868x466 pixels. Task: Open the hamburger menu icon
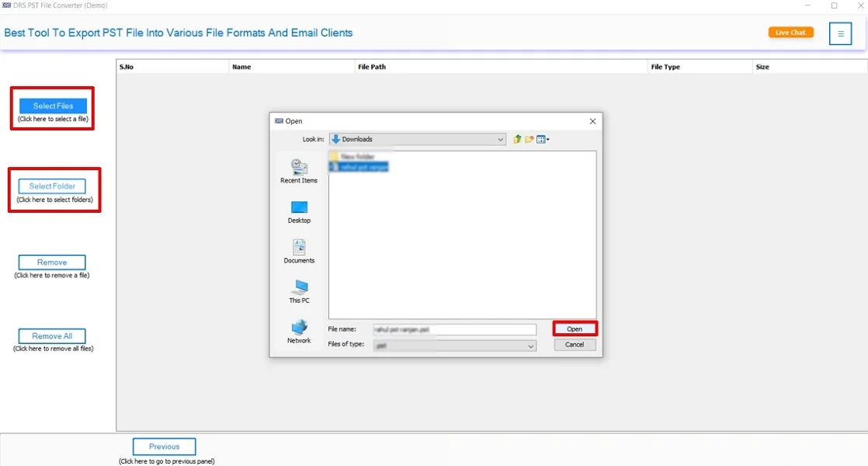pos(840,33)
